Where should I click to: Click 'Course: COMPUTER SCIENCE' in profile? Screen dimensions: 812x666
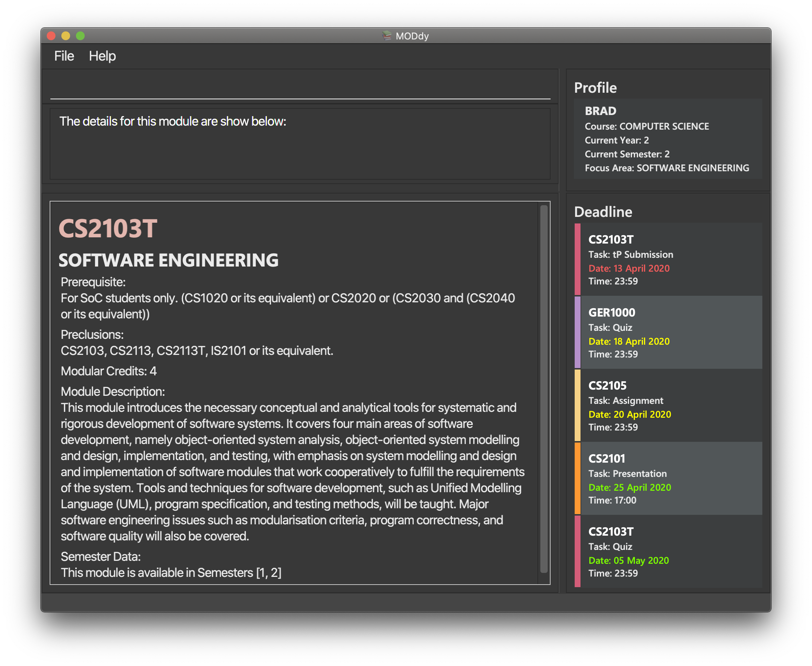tap(647, 126)
